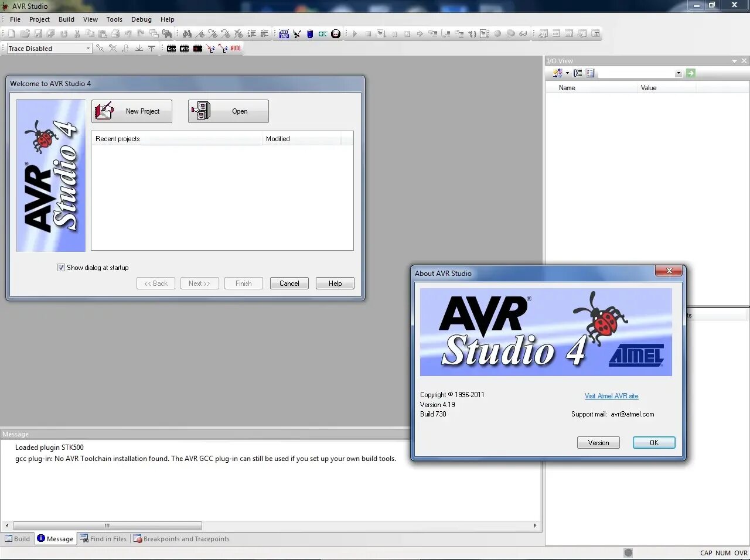
Task: Click the Find binoculars icon
Action: tap(187, 34)
